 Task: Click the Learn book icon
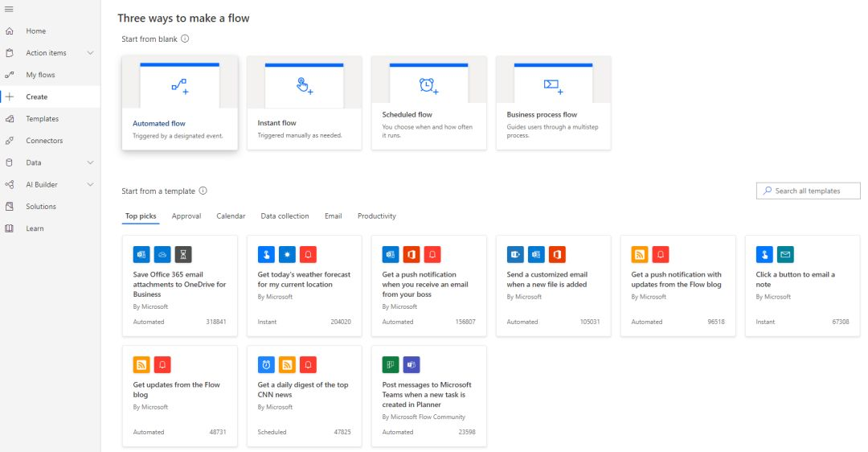click(x=10, y=228)
